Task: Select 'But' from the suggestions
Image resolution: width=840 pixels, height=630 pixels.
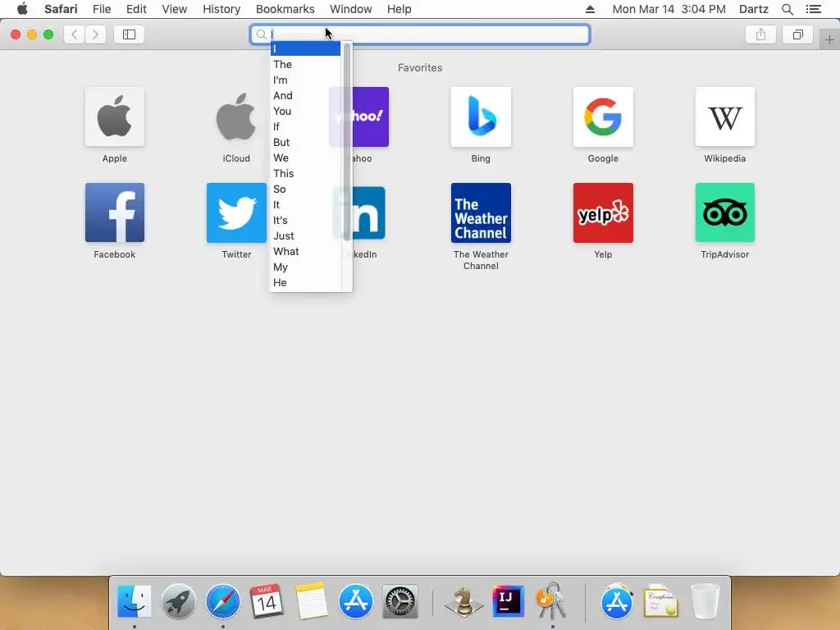Action: (305, 142)
